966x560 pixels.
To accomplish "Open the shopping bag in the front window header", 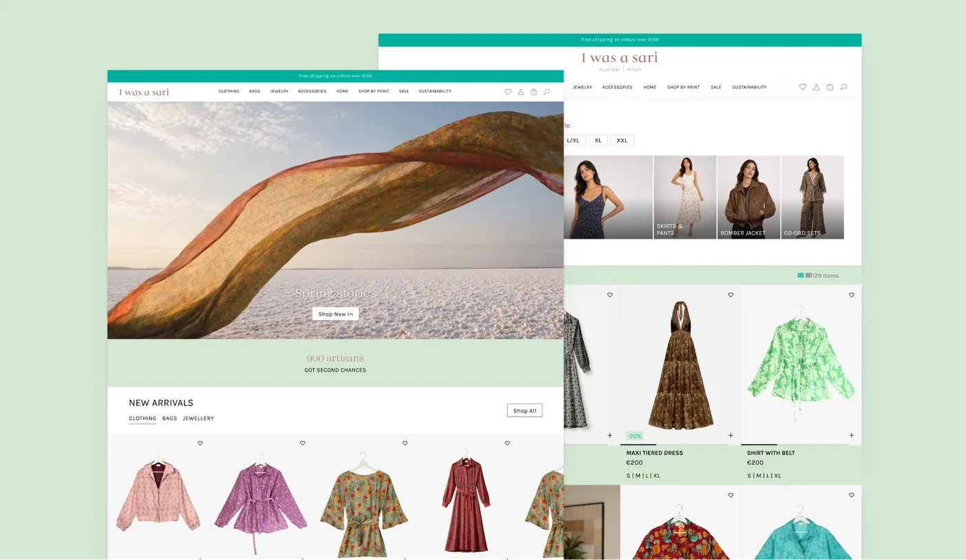I will tap(533, 92).
